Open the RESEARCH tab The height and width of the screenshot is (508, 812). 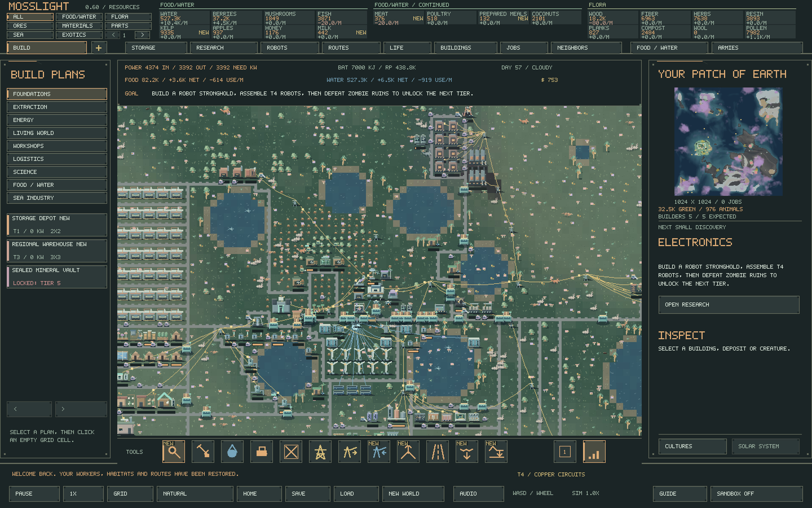[224, 48]
